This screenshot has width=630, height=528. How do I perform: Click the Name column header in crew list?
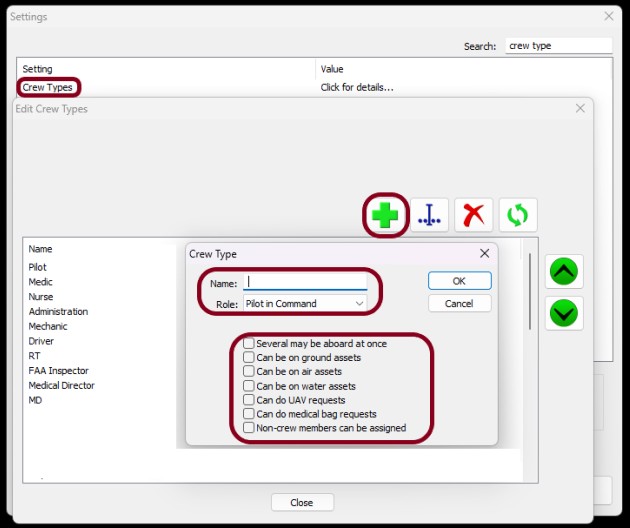click(x=40, y=249)
